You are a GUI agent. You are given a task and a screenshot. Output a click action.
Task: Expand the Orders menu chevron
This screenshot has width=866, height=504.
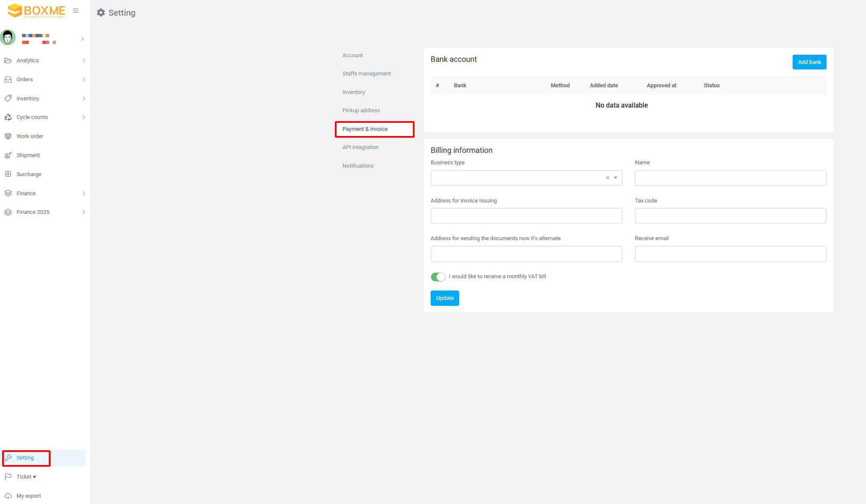[x=84, y=80]
